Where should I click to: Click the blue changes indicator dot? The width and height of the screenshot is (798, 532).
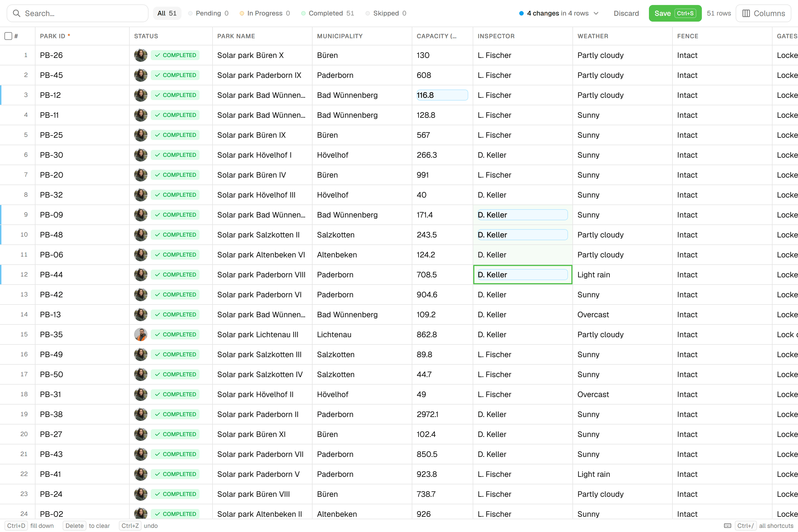pos(521,13)
